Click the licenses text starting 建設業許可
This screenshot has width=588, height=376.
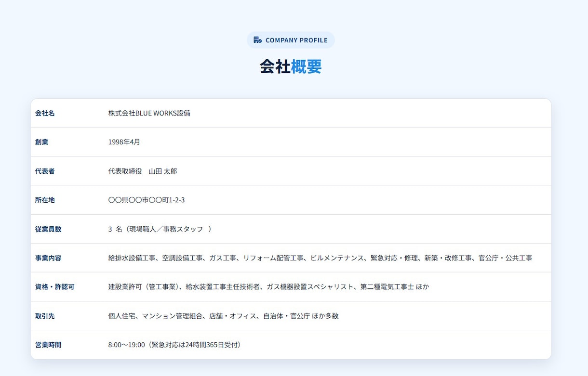click(x=268, y=287)
